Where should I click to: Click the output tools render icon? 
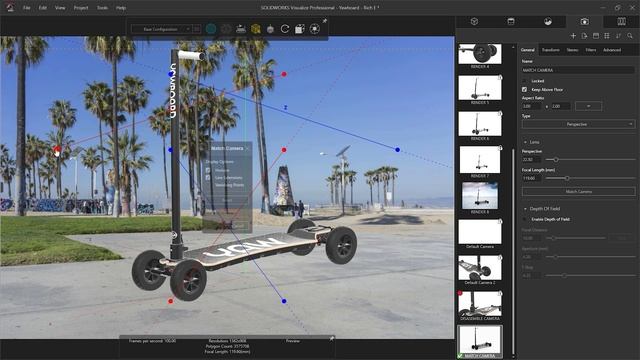(x=300, y=29)
